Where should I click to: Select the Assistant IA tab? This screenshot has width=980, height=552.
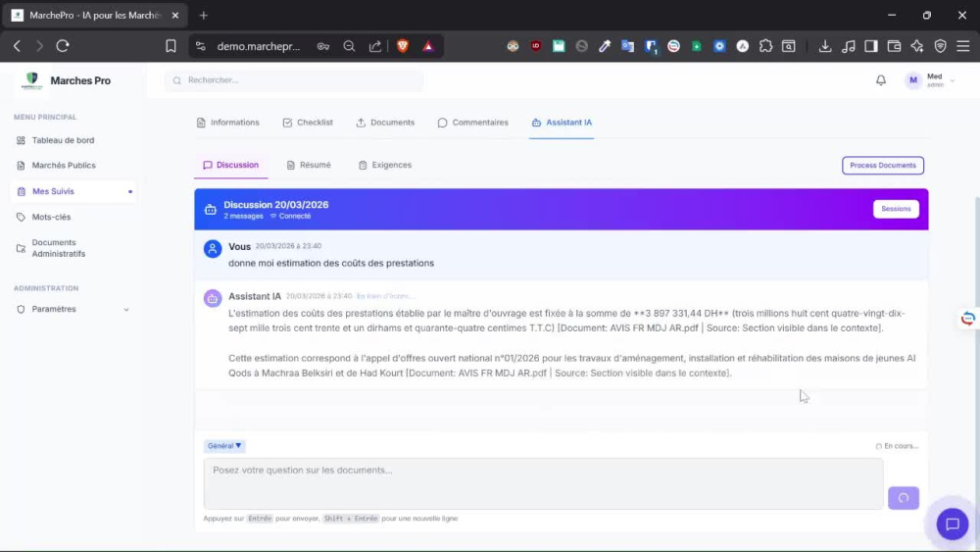562,123
